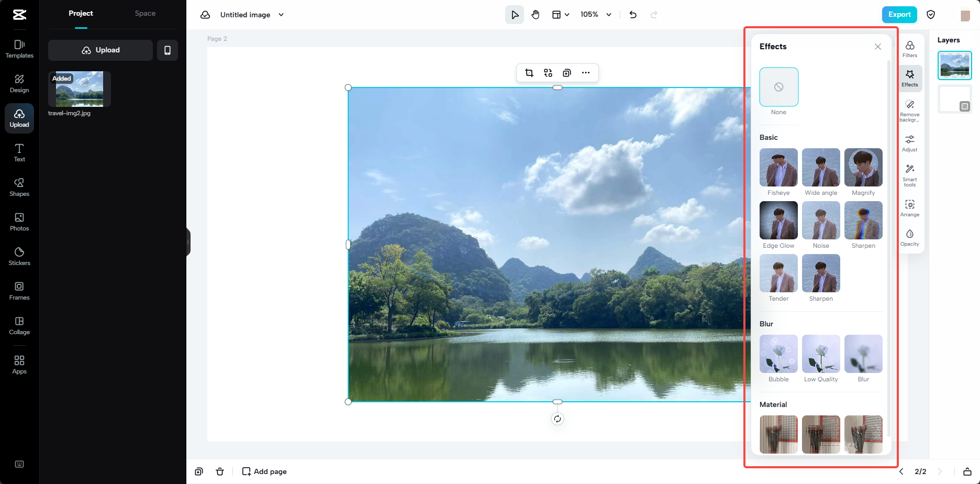Activate the Hand pan tool

(536, 15)
